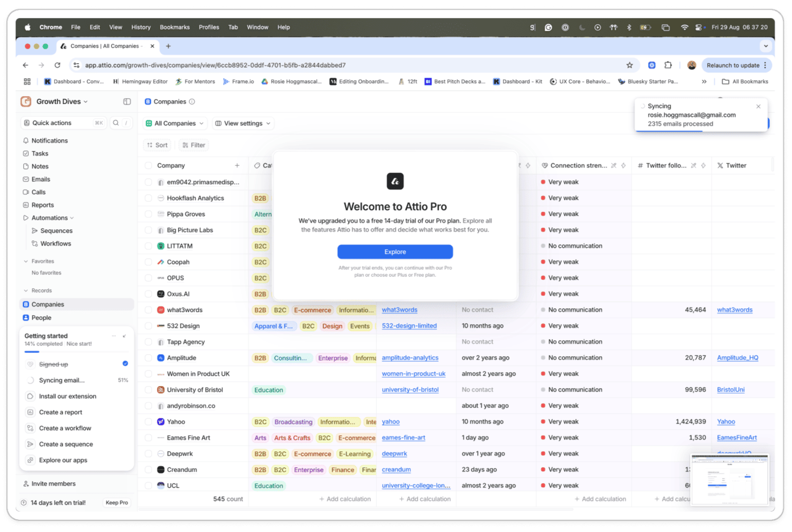
Task: Bookmark this page with star icon
Action: click(x=629, y=65)
